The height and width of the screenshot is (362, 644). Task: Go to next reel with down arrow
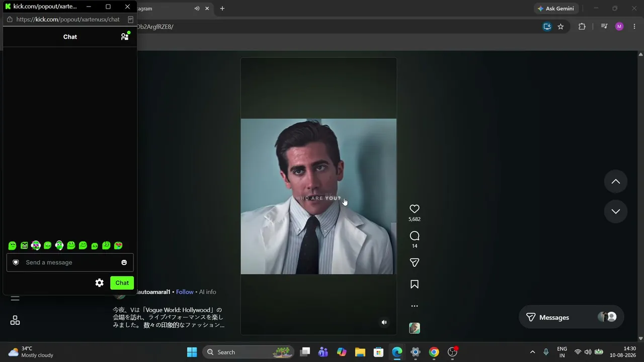pyautogui.click(x=616, y=211)
